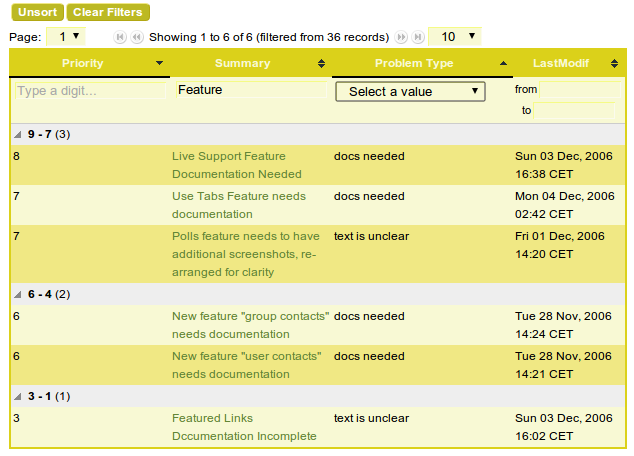Open the rows-per-page dropdown showing 10
The image size is (634, 456).
click(454, 36)
